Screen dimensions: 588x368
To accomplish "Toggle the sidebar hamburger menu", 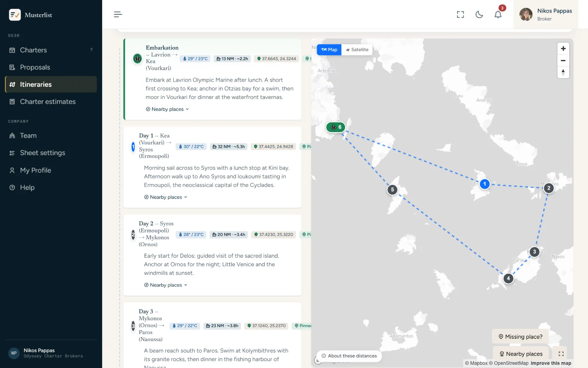I will tap(118, 14).
